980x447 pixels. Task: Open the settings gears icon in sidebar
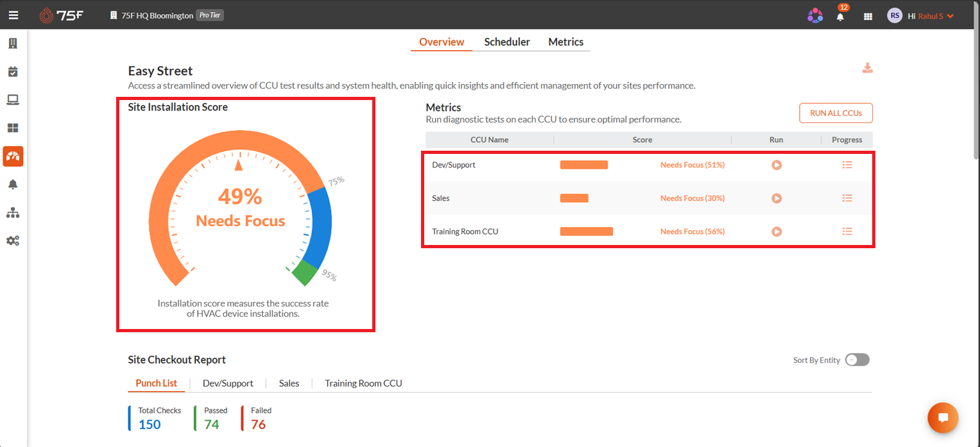point(13,241)
